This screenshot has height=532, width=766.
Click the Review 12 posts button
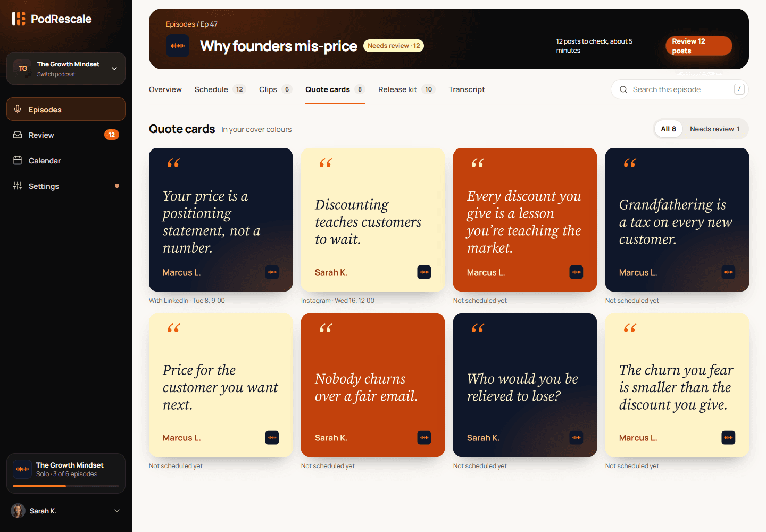699,46
